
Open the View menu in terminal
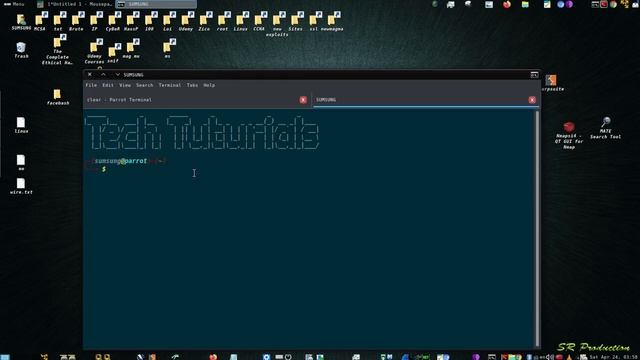(125, 85)
